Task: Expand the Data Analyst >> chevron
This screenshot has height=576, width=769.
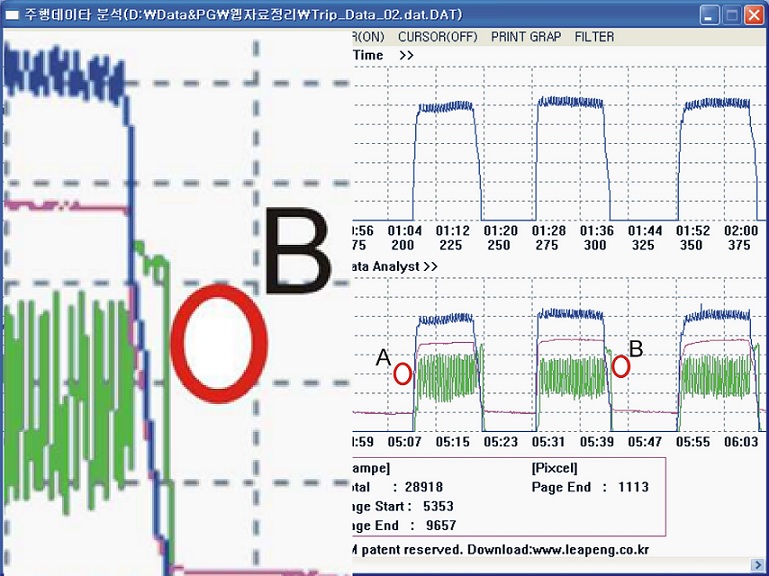Action: click(430, 267)
